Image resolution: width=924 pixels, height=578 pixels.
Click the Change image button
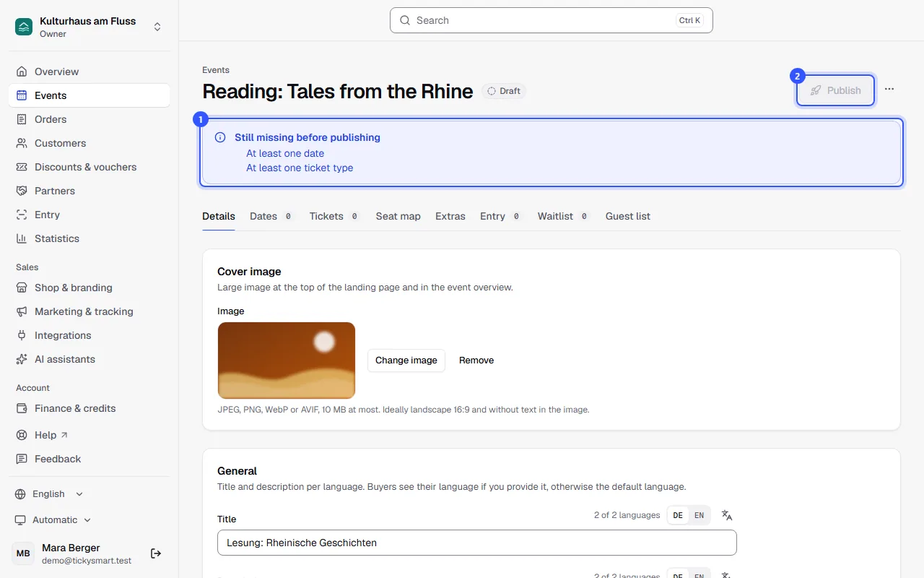tap(406, 361)
